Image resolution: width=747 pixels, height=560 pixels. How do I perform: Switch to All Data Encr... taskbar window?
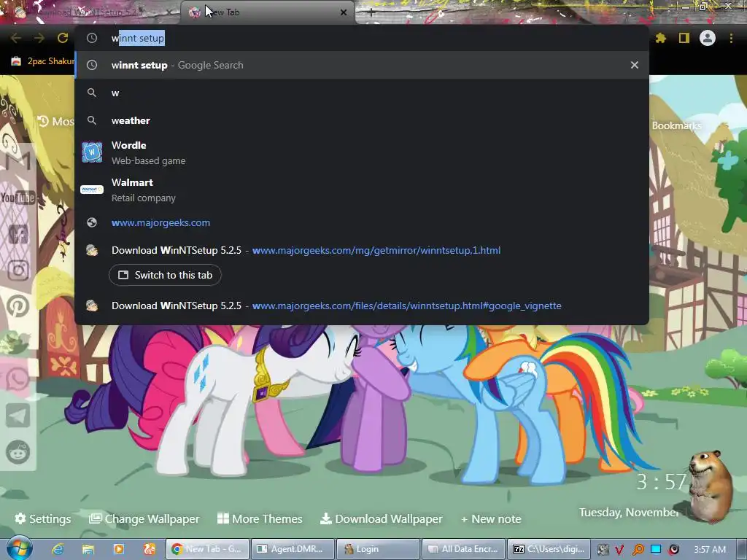(x=463, y=549)
